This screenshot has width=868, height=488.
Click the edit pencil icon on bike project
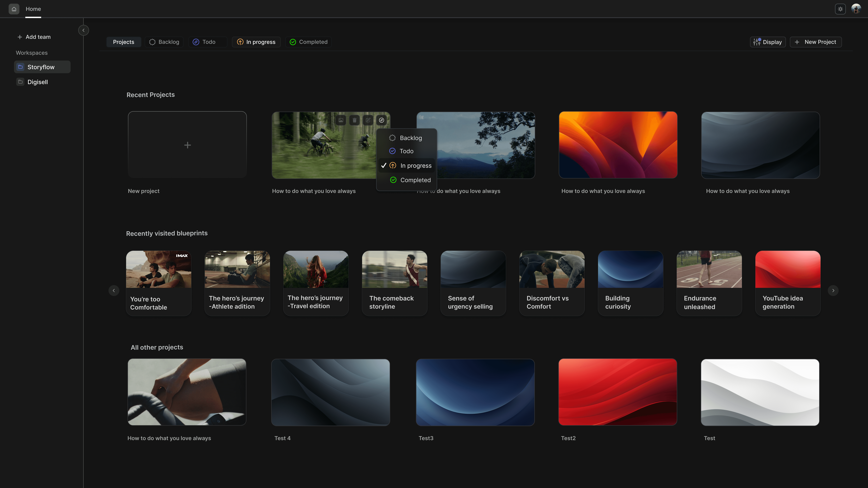(368, 120)
